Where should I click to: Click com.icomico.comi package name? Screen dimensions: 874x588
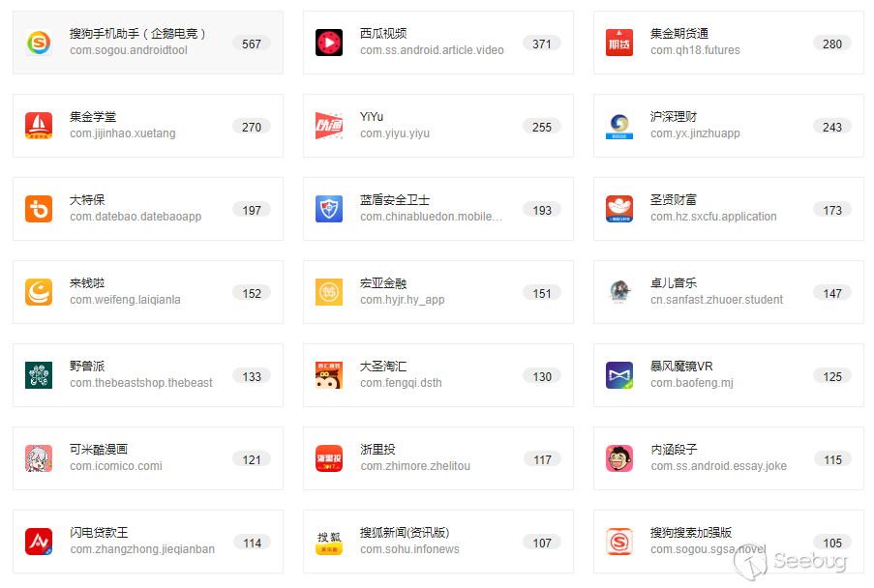[116, 466]
